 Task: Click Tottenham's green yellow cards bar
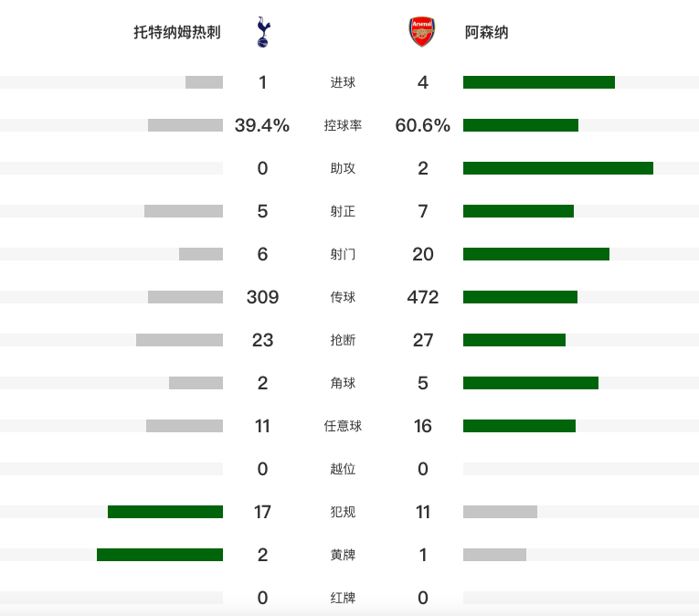point(160,555)
